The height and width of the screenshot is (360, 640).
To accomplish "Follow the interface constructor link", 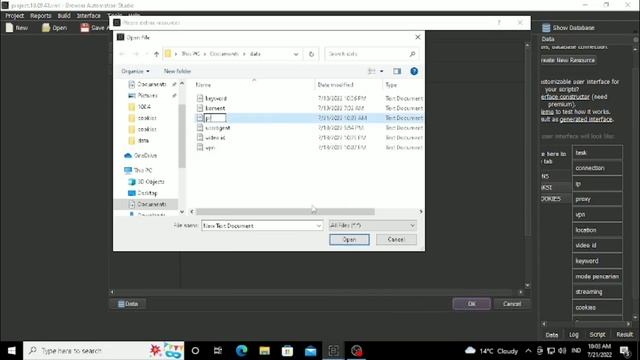I will tap(565, 97).
